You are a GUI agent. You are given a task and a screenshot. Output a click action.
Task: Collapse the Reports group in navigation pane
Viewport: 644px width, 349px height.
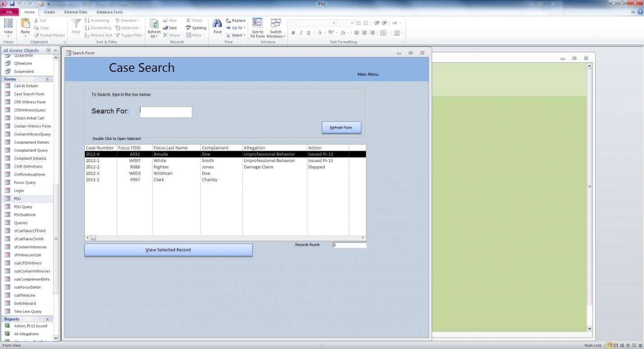(47, 319)
